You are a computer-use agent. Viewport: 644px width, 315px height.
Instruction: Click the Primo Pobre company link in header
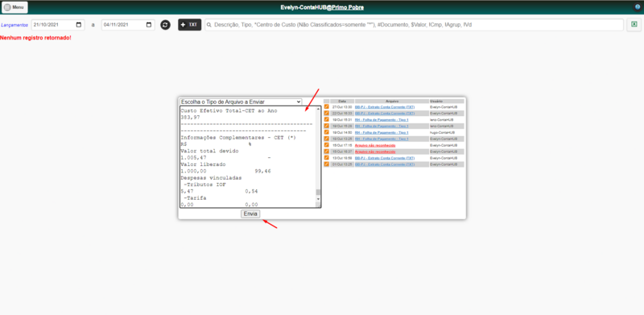(x=348, y=7)
